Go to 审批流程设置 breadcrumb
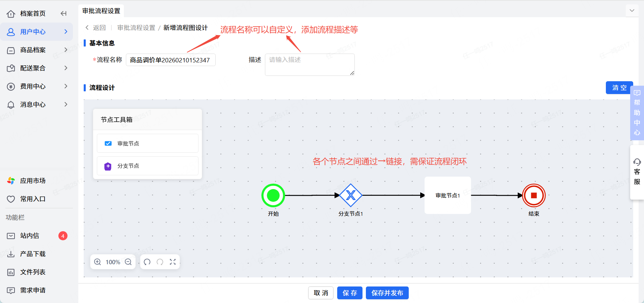 [136, 28]
